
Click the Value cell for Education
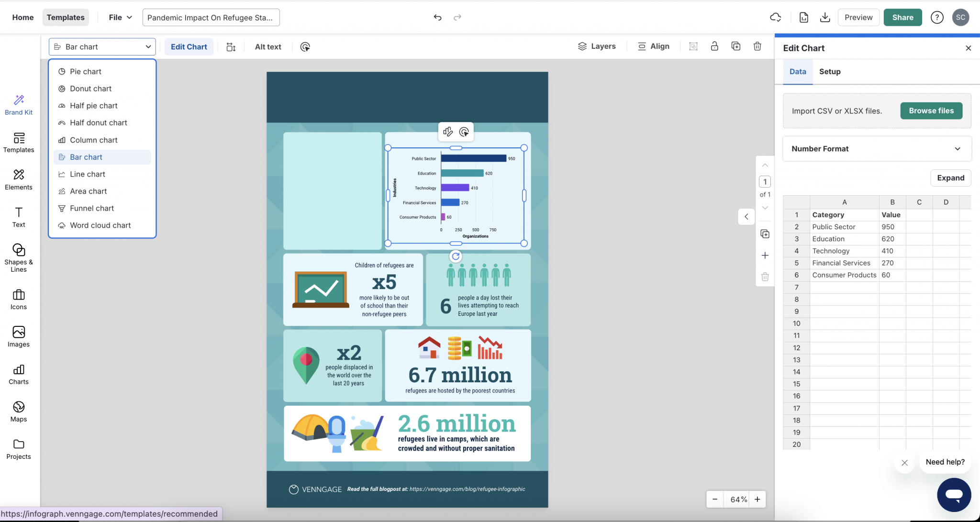click(x=893, y=238)
